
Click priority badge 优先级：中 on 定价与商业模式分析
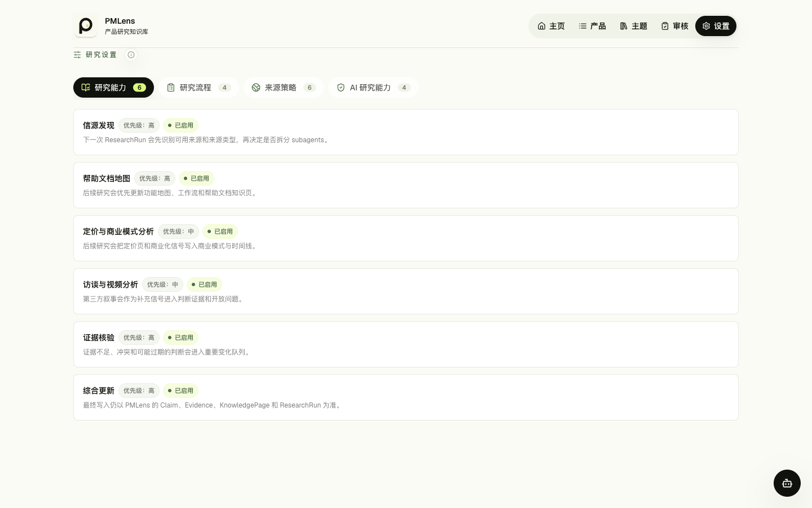178,231
